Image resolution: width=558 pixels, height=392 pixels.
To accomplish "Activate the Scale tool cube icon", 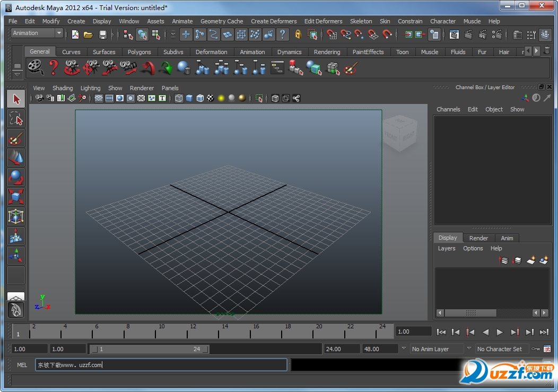I will coord(16,197).
